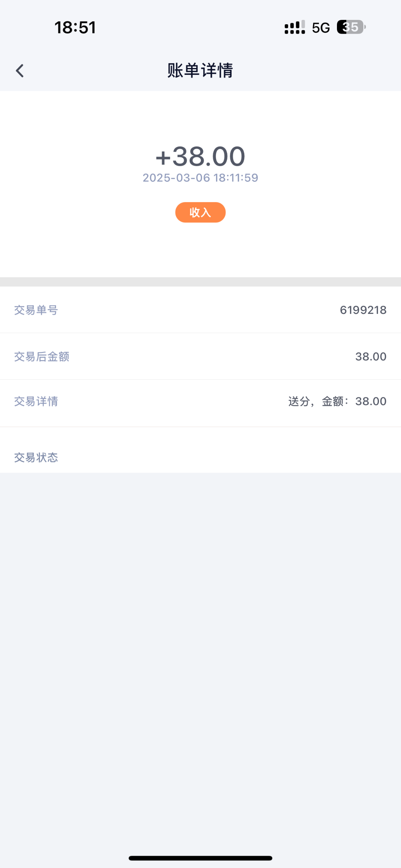Tap the battery level icon
The height and width of the screenshot is (868, 401).
pyautogui.click(x=351, y=27)
